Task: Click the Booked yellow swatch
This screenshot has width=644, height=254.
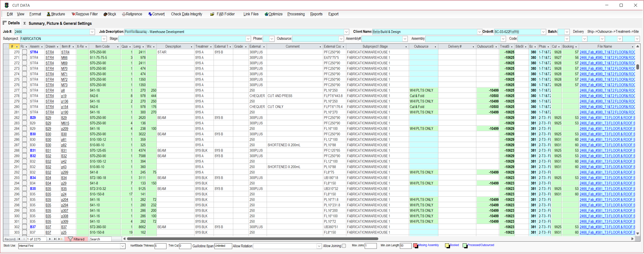Action: click(447, 246)
